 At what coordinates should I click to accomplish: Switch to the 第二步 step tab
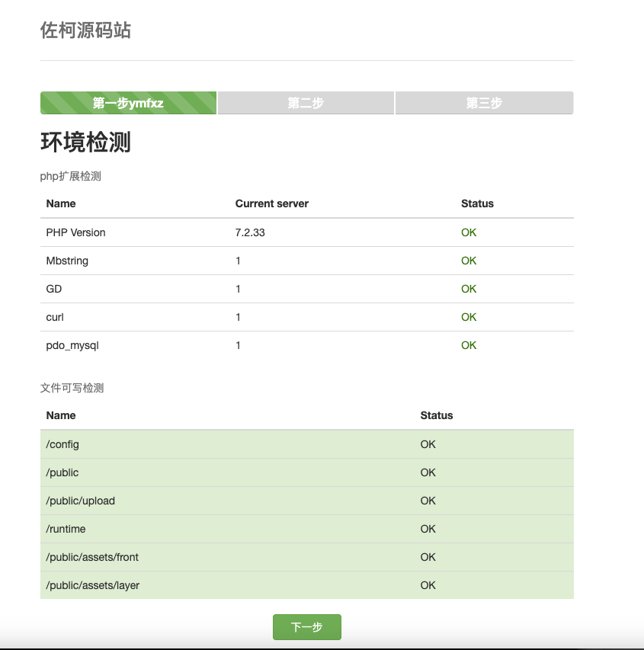click(x=305, y=102)
